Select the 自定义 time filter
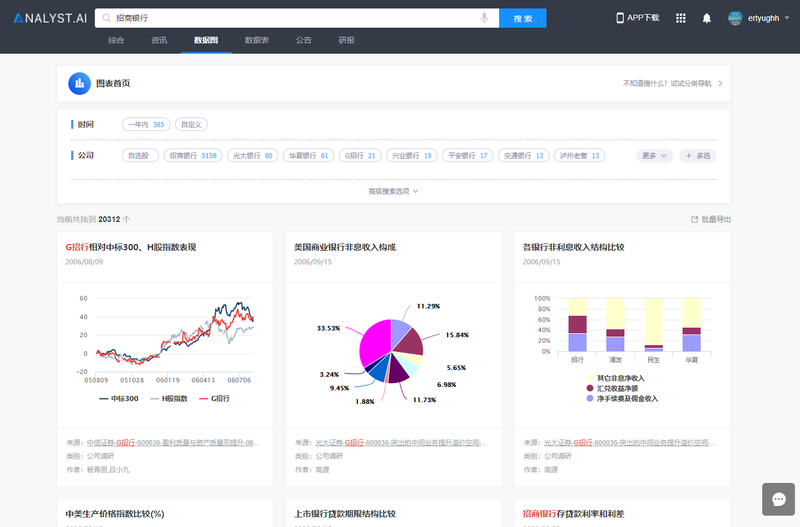This screenshot has width=800, height=527. click(191, 124)
